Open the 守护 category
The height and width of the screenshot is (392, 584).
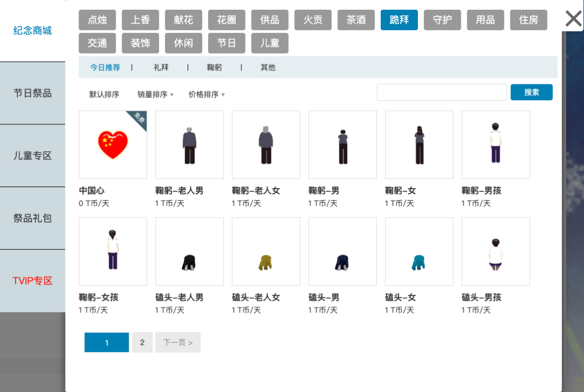(442, 19)
